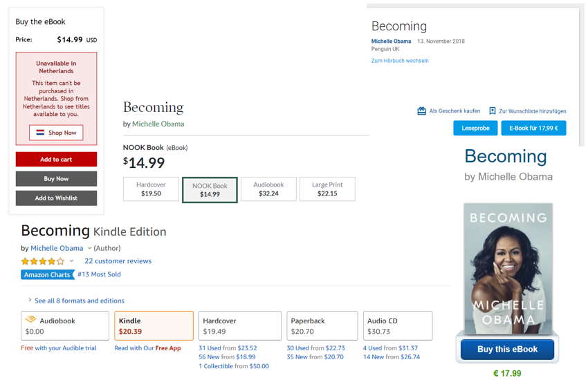Click the Buy this eBook button

(x=507, y=350)
